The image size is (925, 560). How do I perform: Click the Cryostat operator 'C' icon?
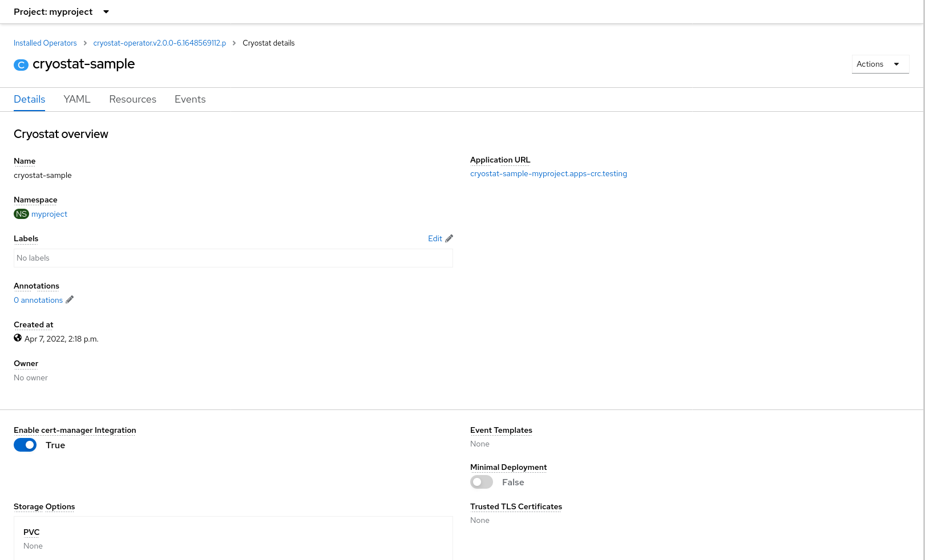pyautogui.click(x=21, y=64)
